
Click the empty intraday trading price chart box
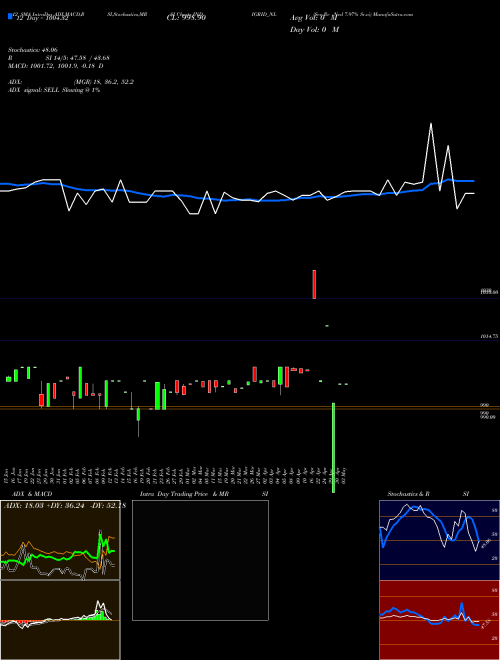coord(200,560)
